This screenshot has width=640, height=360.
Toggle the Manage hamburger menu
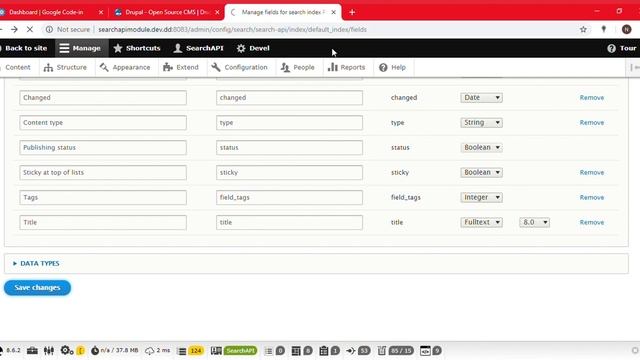coord(80,48)
